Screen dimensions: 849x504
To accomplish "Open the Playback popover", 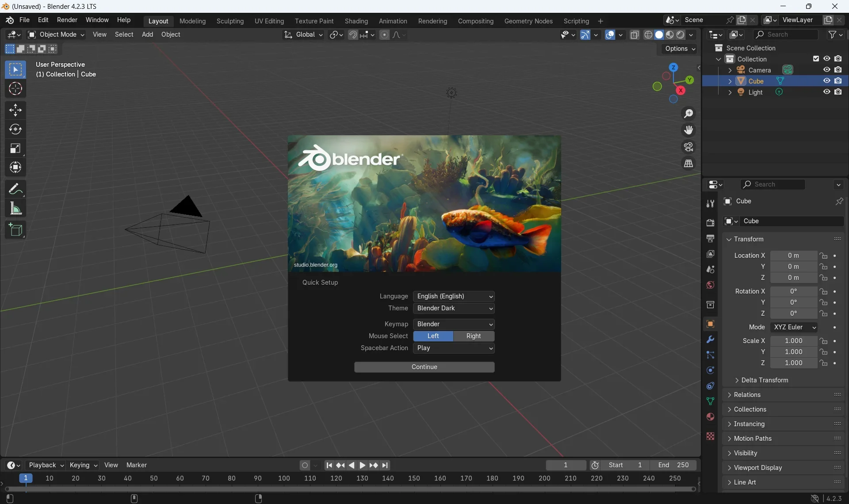I will click(46, 465).
